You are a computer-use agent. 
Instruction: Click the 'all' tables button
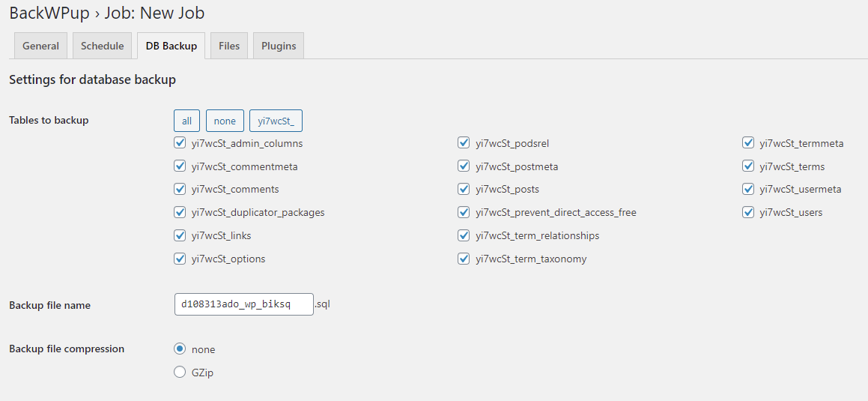[x=187, y=121]
